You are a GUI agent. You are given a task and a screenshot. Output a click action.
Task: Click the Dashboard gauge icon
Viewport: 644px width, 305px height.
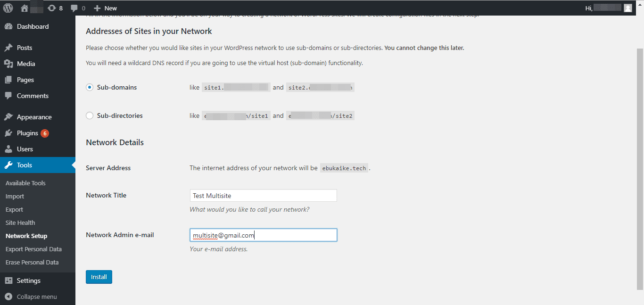pos(8,26)
